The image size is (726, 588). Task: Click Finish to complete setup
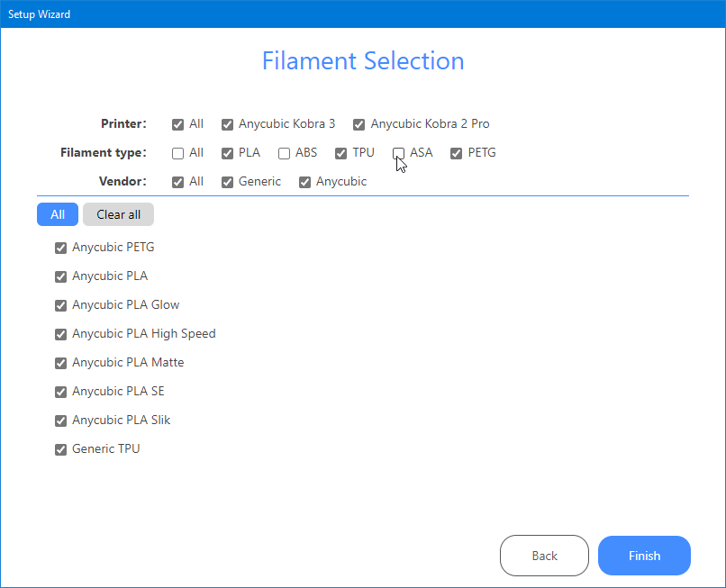pos(644,556)
